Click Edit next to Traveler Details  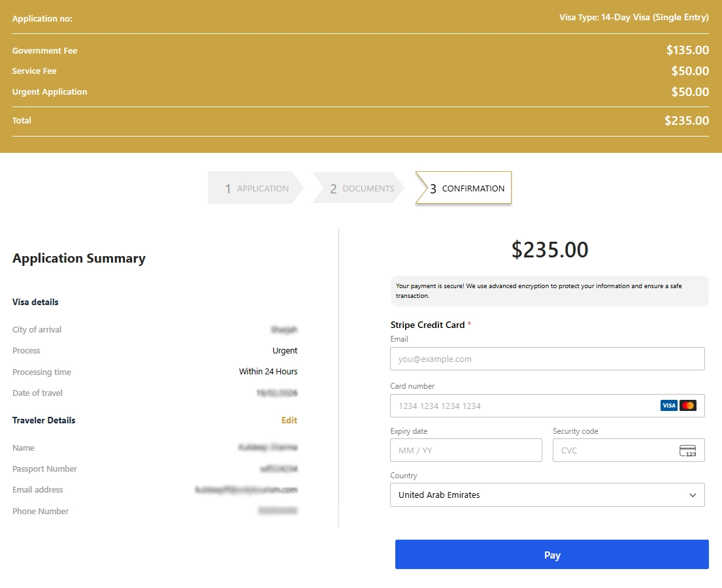pyautogui.click(x=289, y=420)
